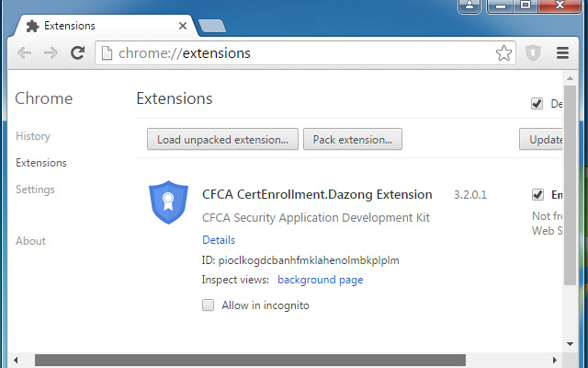Click the CFCA extension shield logo
This screenshot has height=368, width=588.
[168, 202]
